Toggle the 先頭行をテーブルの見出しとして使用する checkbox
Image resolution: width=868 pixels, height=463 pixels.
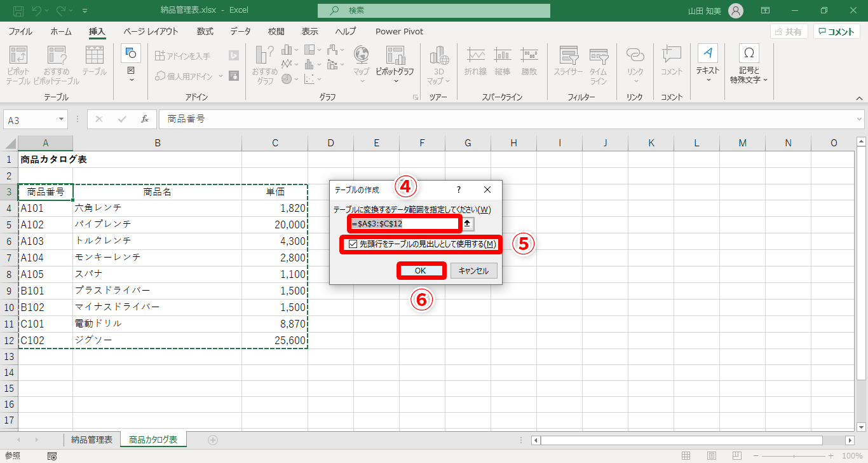353,244
